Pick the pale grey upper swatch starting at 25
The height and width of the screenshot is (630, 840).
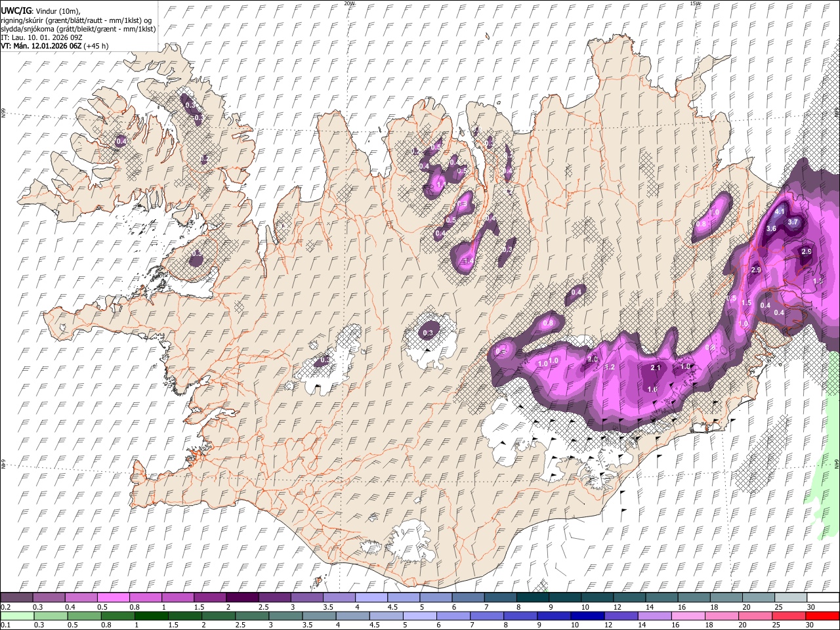click(x=790, y=597)
